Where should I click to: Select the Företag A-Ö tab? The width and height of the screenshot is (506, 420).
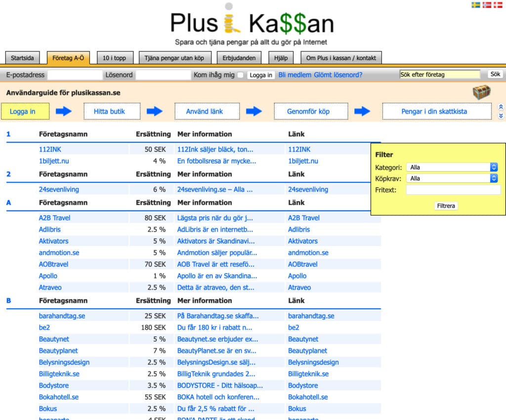68,58
